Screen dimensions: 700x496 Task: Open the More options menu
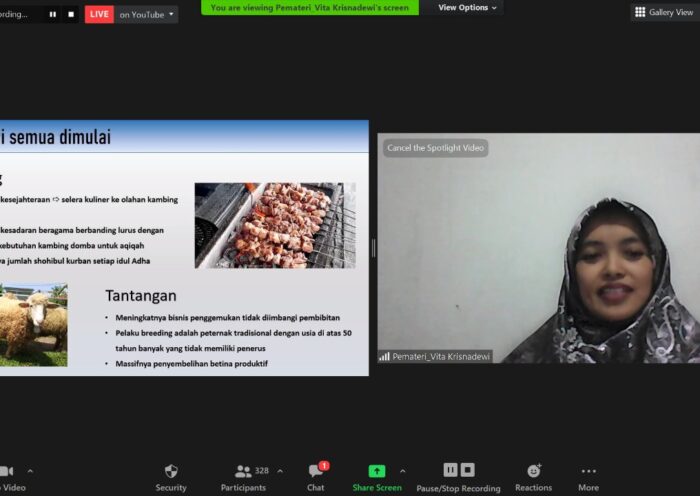click(588, 476)
